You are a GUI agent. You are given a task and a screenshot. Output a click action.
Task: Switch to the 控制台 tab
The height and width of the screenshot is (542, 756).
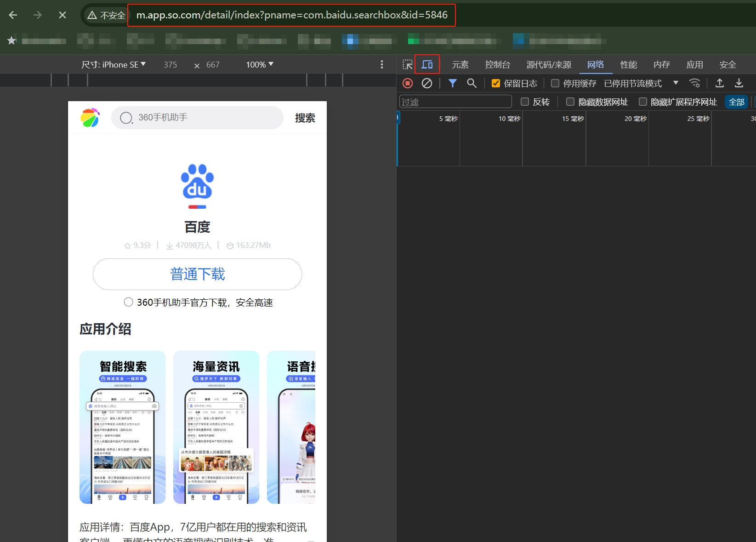tap(498, 64)
